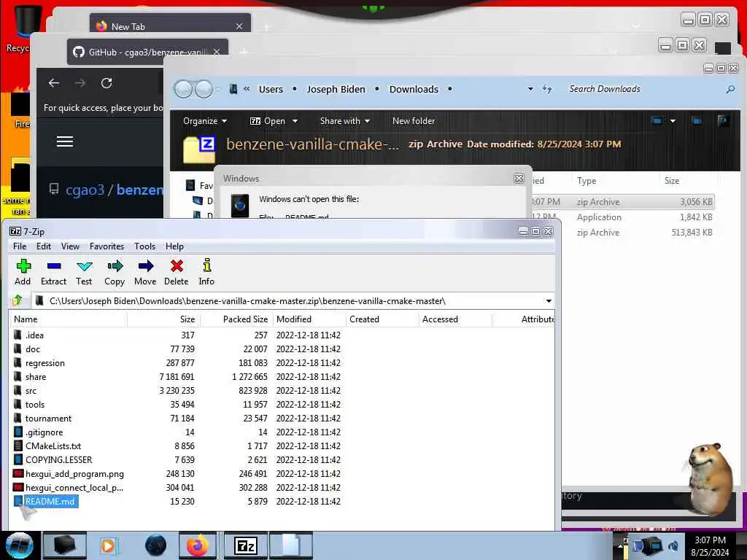Click the 7-Zip taskbar button
This screenshot has width=747, height=560.
(x=247, y=545)
